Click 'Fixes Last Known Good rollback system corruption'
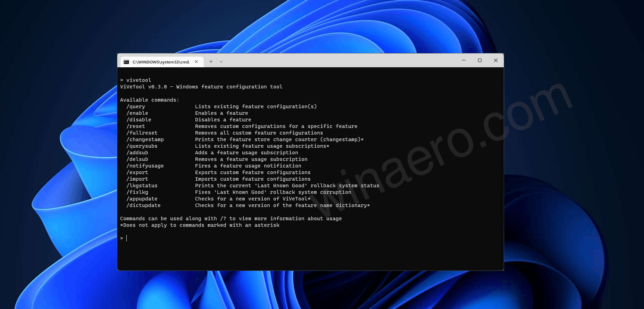644x309 pixels. pyautogui.click(x=273, y=192)
